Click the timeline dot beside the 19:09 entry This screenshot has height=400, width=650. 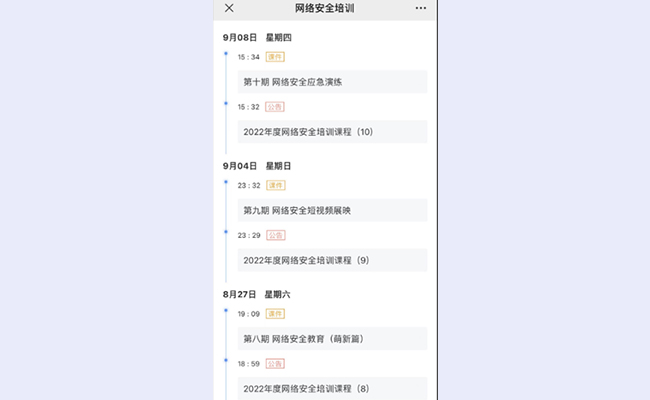(227, 310)
